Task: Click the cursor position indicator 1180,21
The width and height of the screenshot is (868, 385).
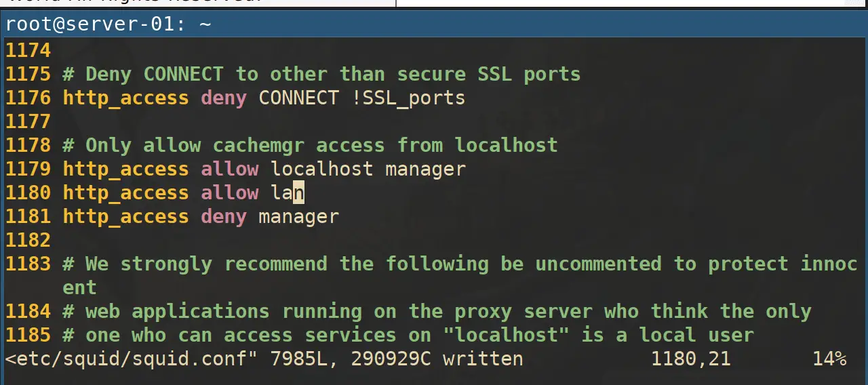Action: tap(690, 359)
